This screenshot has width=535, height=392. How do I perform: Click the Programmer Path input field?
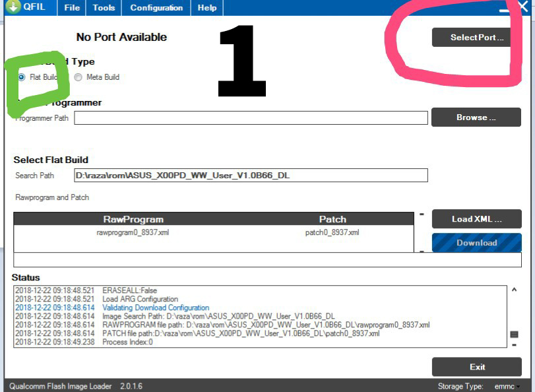251,118
